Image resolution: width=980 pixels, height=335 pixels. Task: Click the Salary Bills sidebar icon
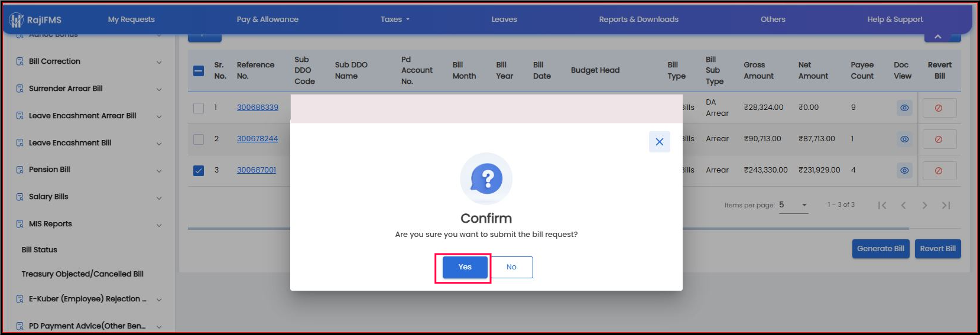click(20, 197)
